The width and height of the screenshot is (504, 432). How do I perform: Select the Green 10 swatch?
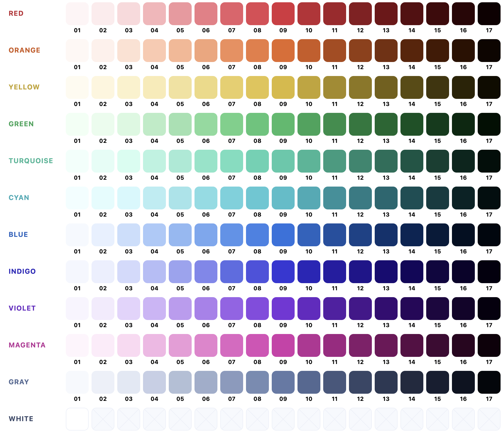click(x=309, y=124)
